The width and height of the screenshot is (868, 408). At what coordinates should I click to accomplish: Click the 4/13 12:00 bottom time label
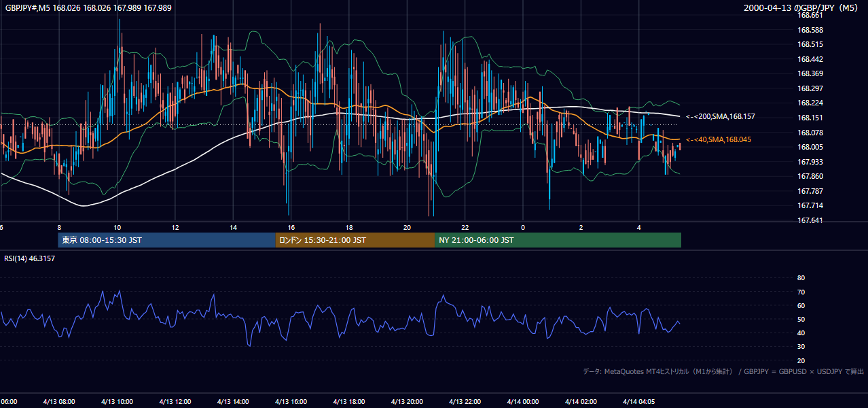point(175,402)
